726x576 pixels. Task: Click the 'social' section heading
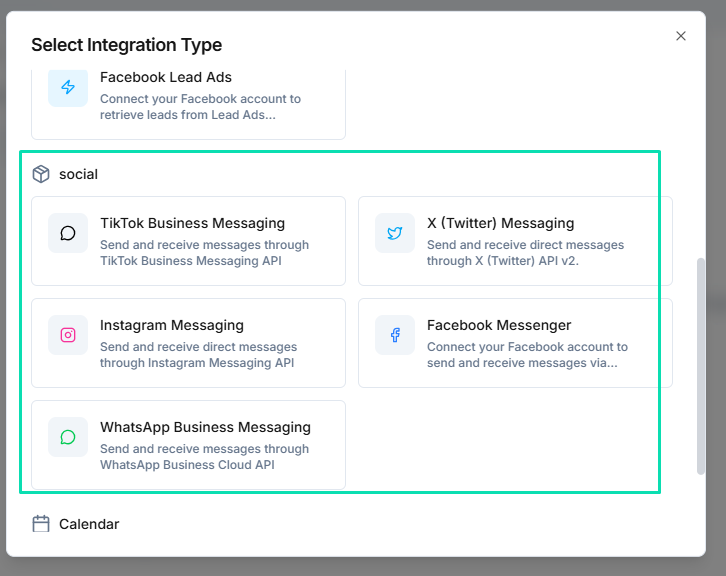pyautogui.click(x=78, y=175)
